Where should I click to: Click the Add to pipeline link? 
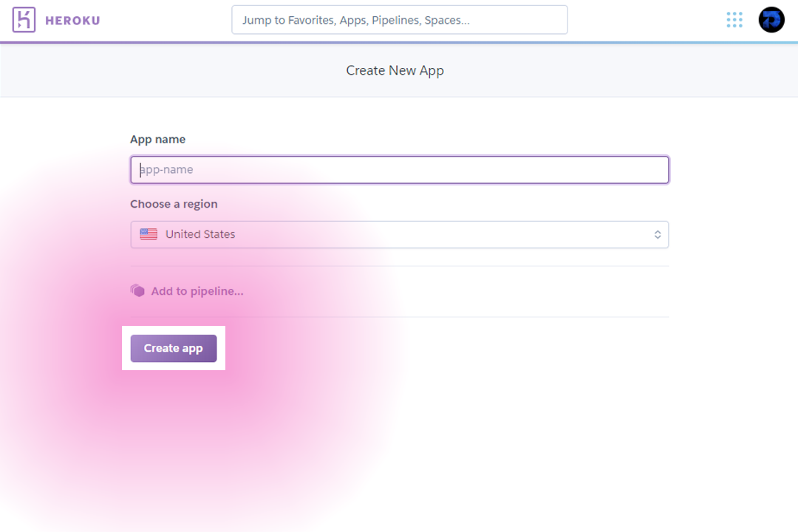click(x=197, y=291)
